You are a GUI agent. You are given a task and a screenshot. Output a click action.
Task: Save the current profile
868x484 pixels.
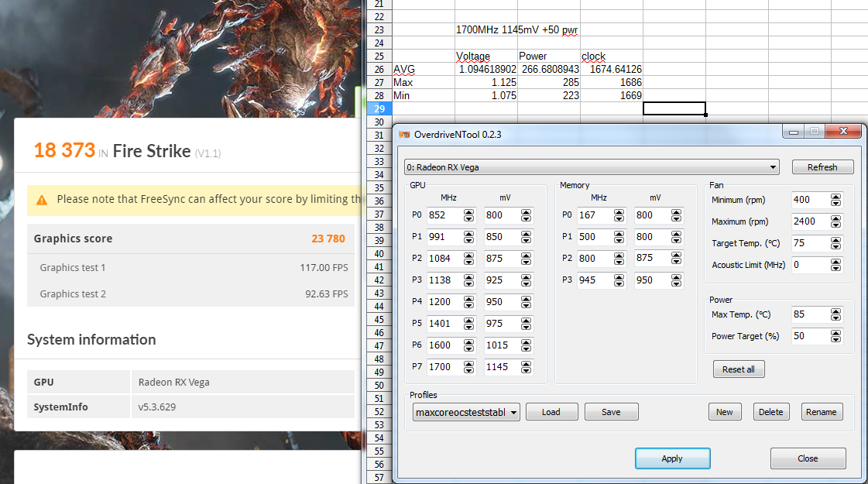[x=611, y=412]
